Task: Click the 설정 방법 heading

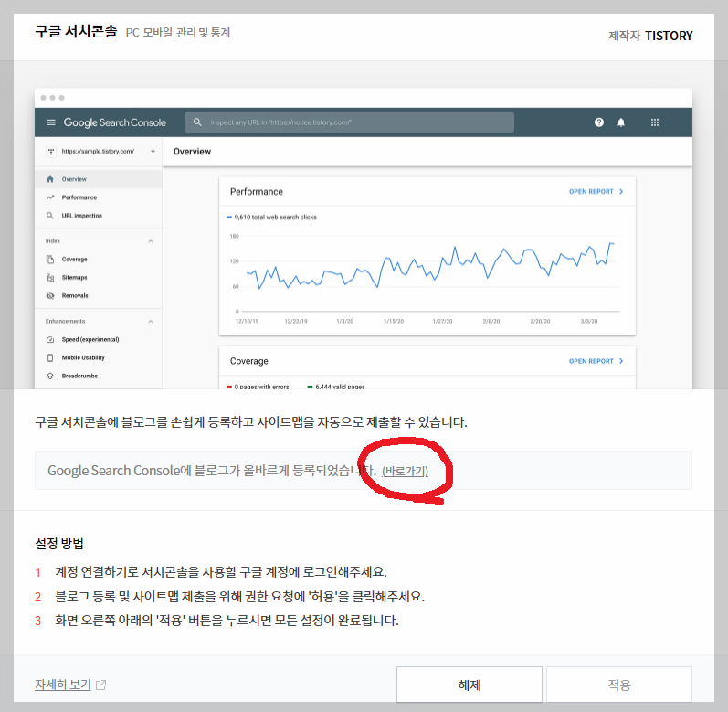Action: pos(59,544)
